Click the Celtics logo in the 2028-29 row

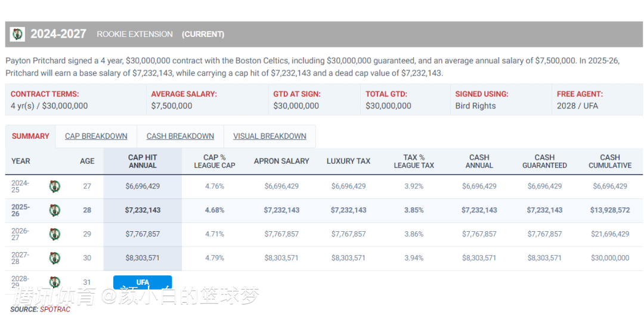55,282
